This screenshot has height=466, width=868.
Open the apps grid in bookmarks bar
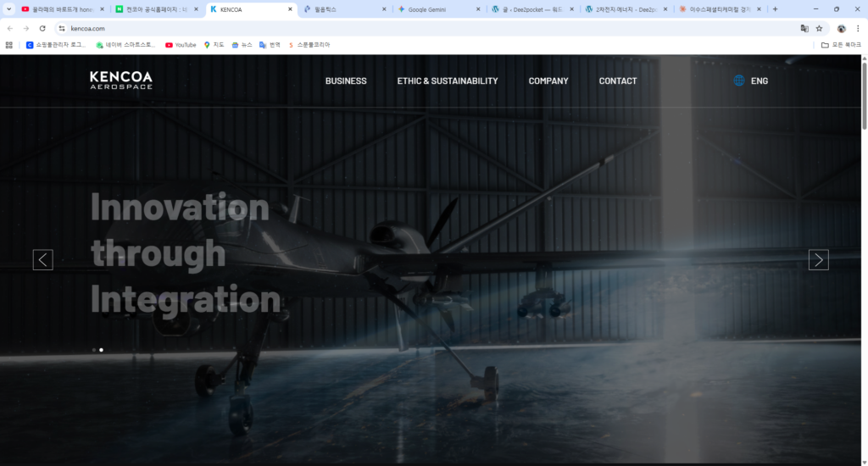point(9,45)
